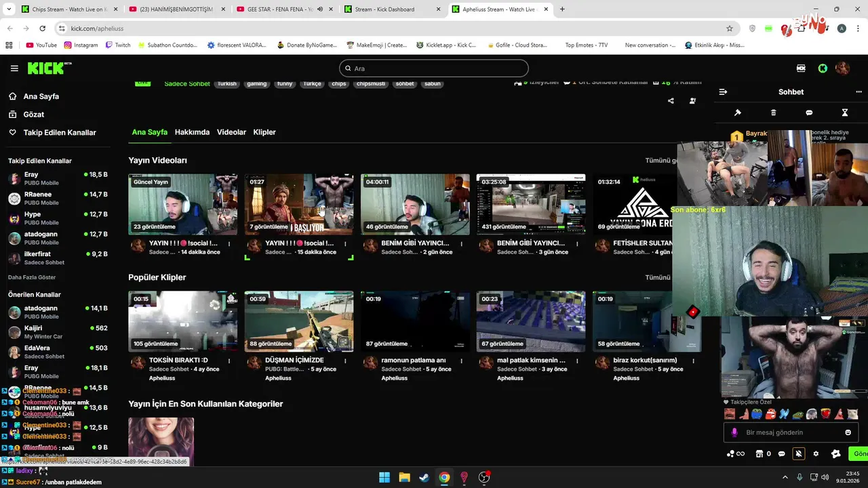Select the Ana Sayfa channel tab
The width and height of the screenshot is (868, 488).
149,132
